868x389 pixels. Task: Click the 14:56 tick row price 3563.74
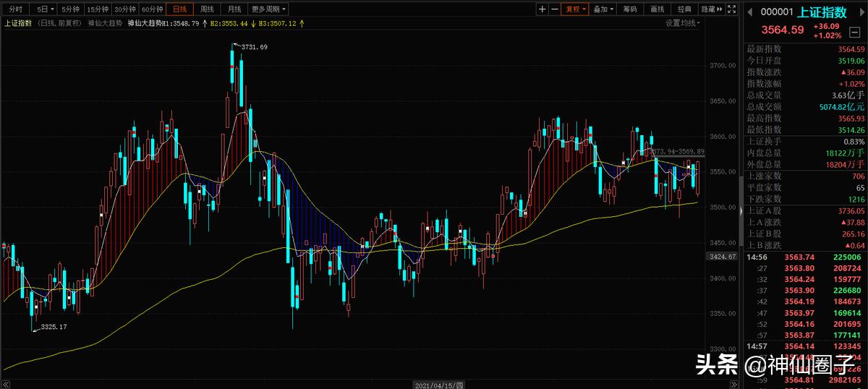(798, 257)
